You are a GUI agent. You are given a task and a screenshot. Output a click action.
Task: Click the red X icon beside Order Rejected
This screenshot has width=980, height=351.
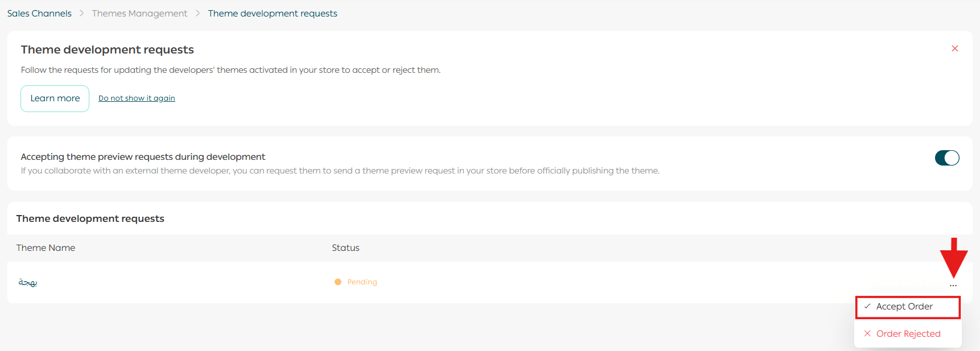click(867, 333)
